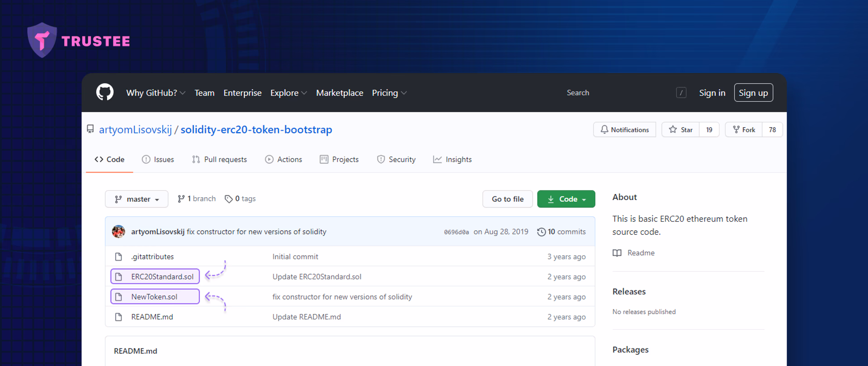Click the Sign up button
Image resolution: width=868 pixels, height=366 pixels.
coord(754,93)
